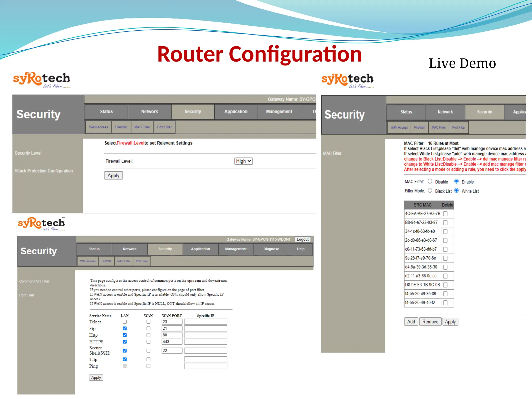Open Diagnose tab in bottom panel

coord(271,249)
